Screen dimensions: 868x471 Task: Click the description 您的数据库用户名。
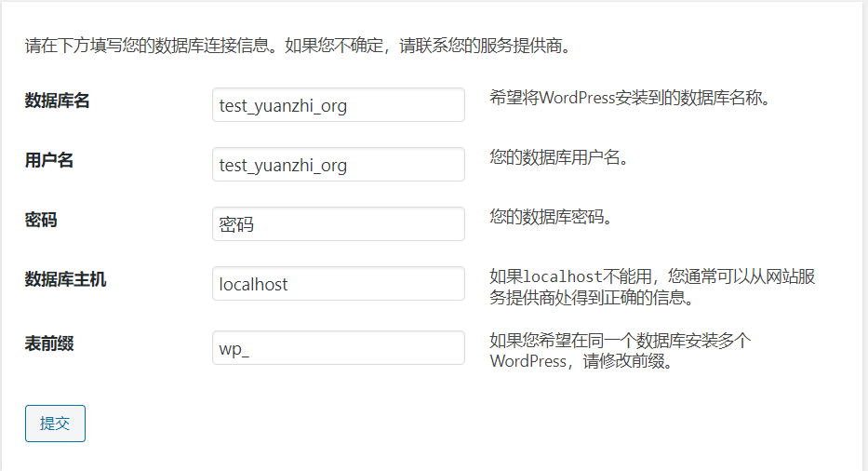559,157
